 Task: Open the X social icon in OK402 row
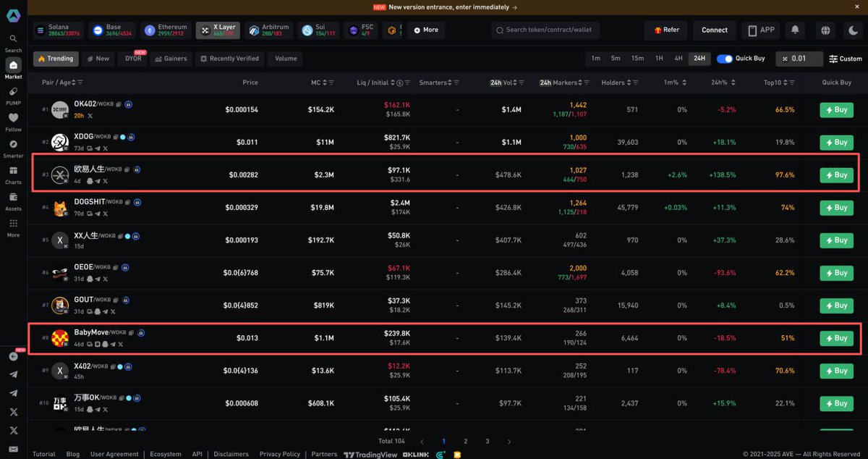[x=90, y=116]
